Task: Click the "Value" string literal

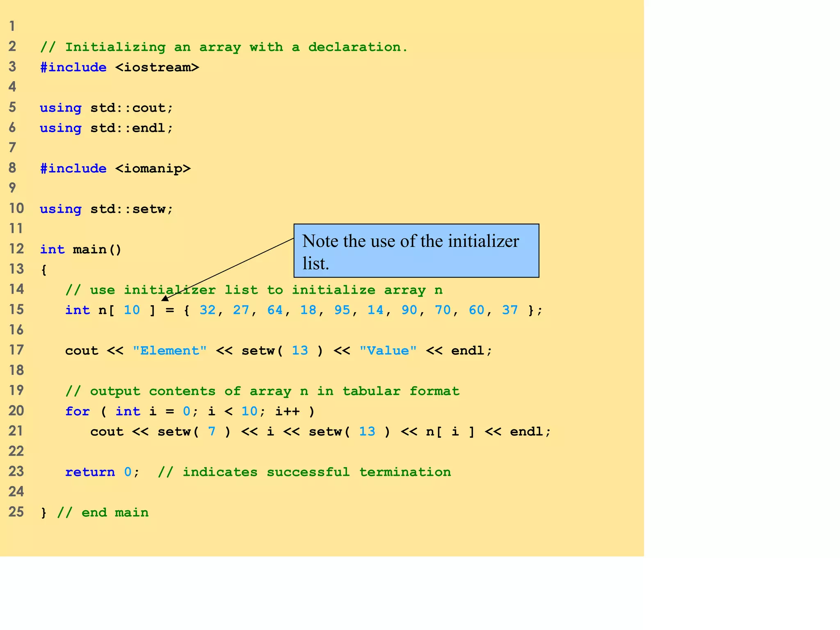Action: 388,351
